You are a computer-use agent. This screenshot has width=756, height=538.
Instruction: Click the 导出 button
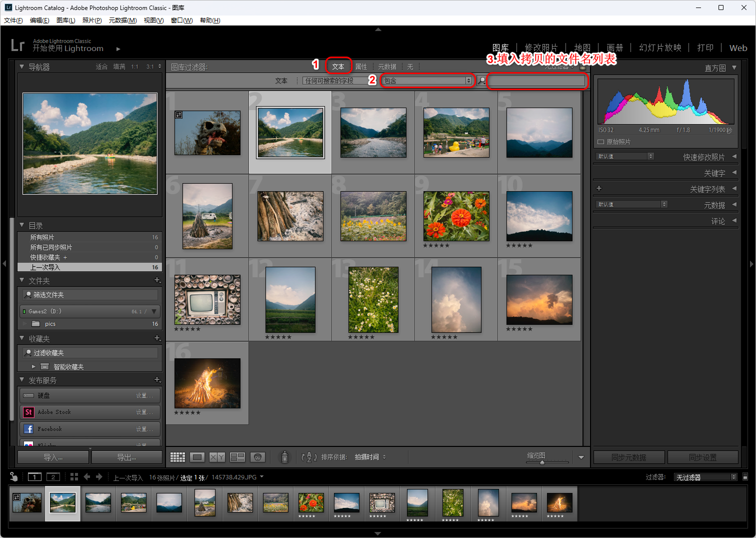click(x=126, y=457)
